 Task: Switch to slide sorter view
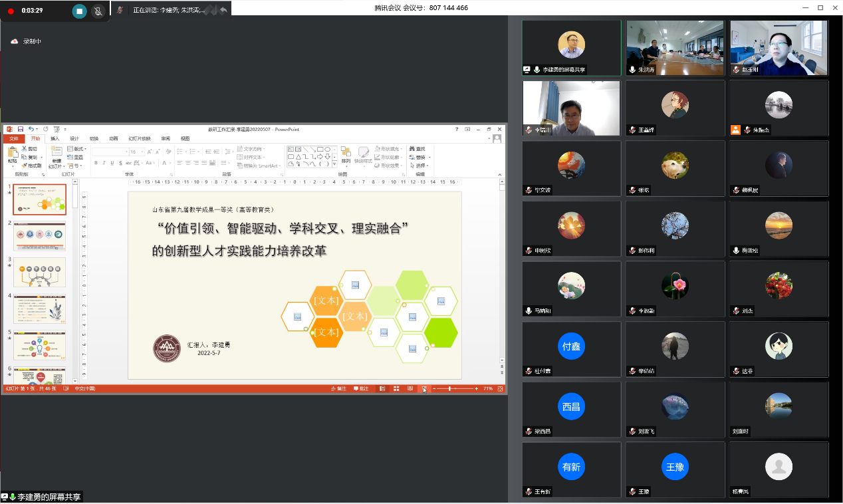click(x=396, y=388)
